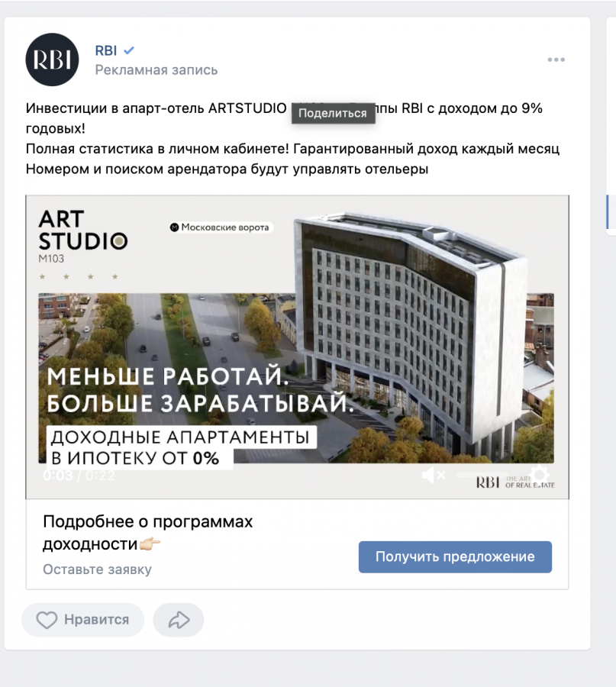Image resolution: width=616 pixels, height=687 pixels.
Task: Click the Рекламная запись label
Action: 156,70
